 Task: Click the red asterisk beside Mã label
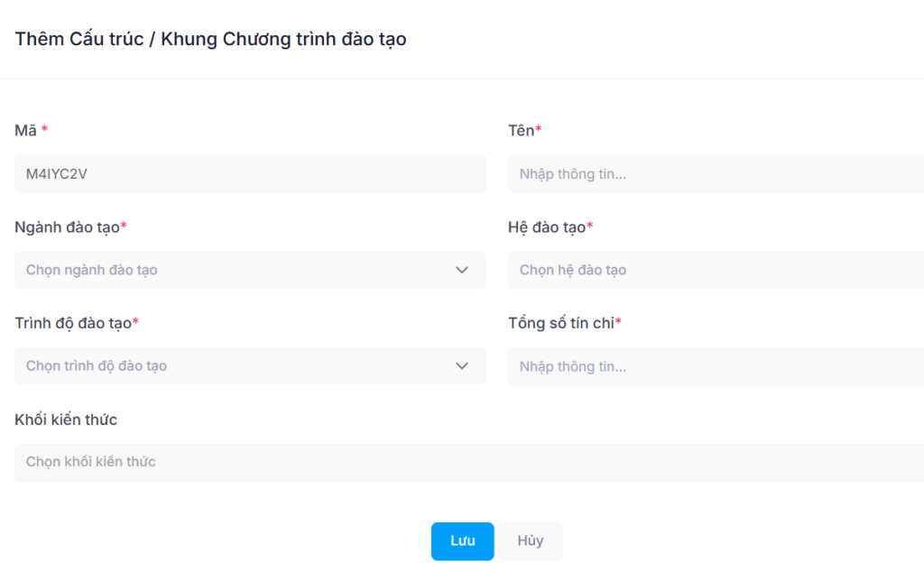pyautogui.click(x=44, y=128)
